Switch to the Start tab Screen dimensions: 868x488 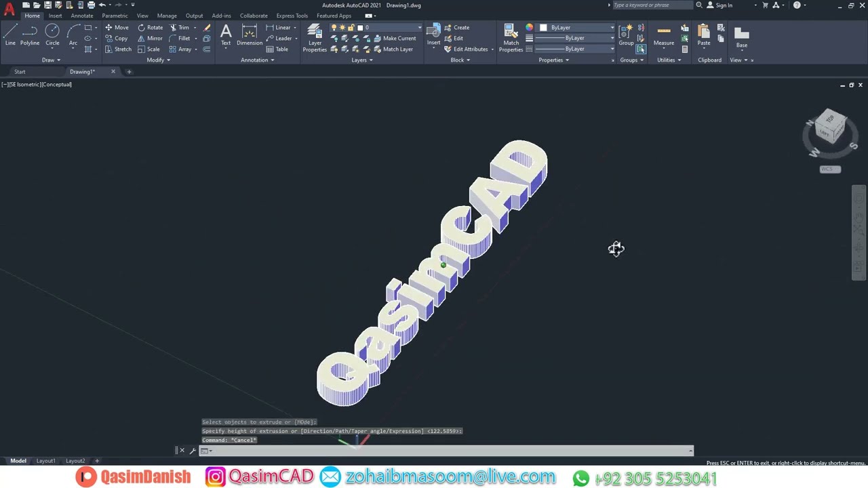(x=20, y=72)
